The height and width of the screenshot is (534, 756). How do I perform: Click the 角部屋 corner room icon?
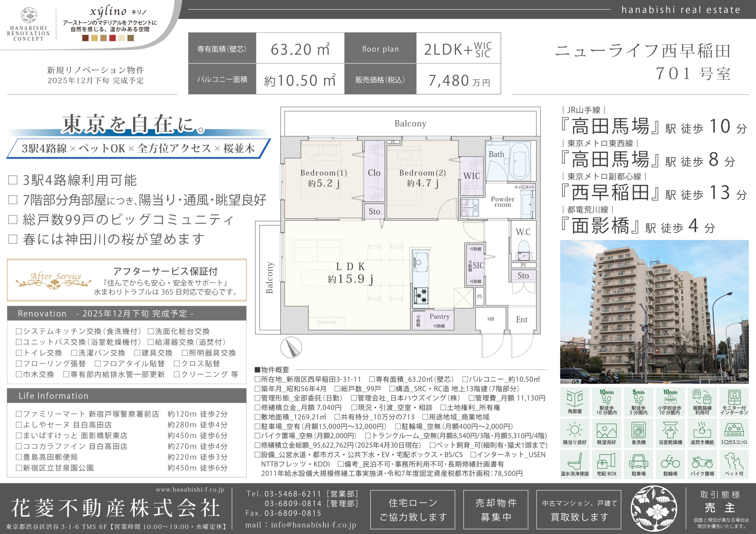pyautogui.click(x=575, y=399)
